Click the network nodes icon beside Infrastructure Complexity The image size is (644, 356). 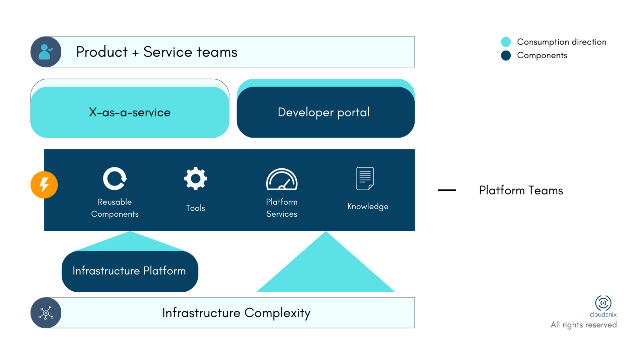(46, 313)
